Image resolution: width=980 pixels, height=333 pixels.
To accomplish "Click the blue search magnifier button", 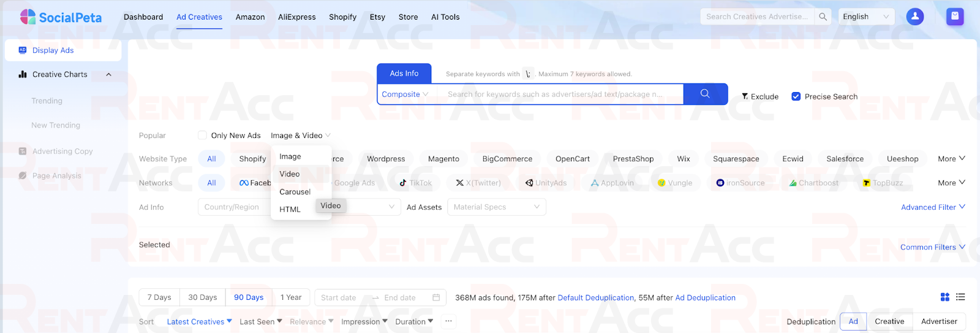I will point(705,94).
